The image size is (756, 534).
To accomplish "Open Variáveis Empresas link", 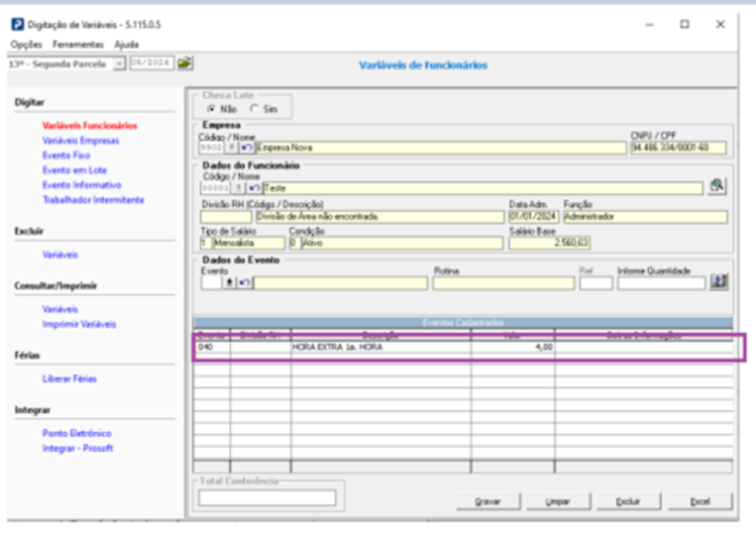I will coord(80,141).
